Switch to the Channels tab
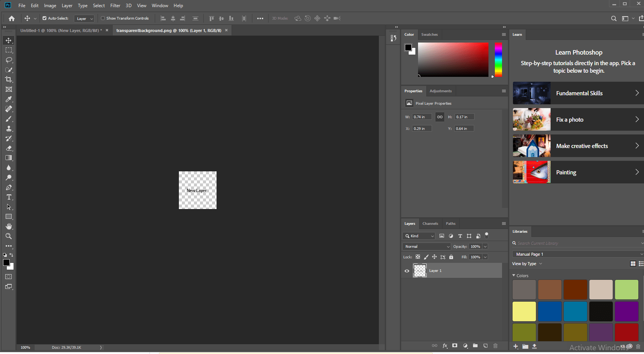The height and width of the screenshot is (354, 644). pos(430,224)
